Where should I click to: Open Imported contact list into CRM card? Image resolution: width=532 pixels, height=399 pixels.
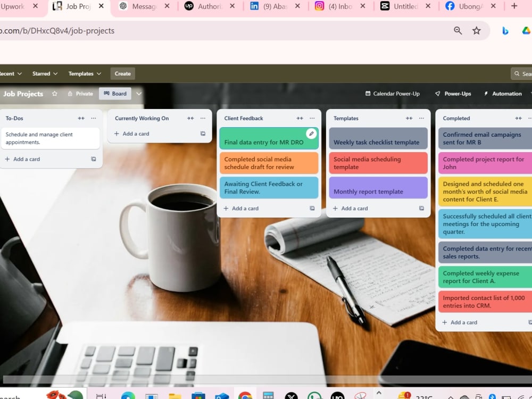pyautogui.click(x=485, y=302)
